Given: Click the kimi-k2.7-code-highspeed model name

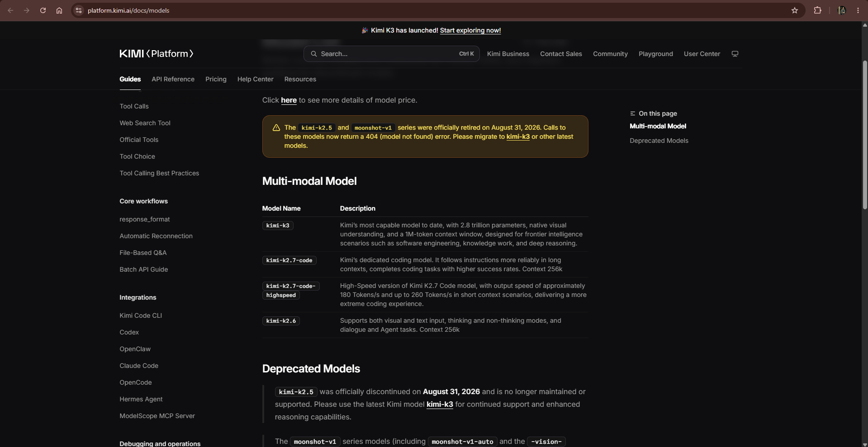Looking at the screenshot, I should 291,291.
